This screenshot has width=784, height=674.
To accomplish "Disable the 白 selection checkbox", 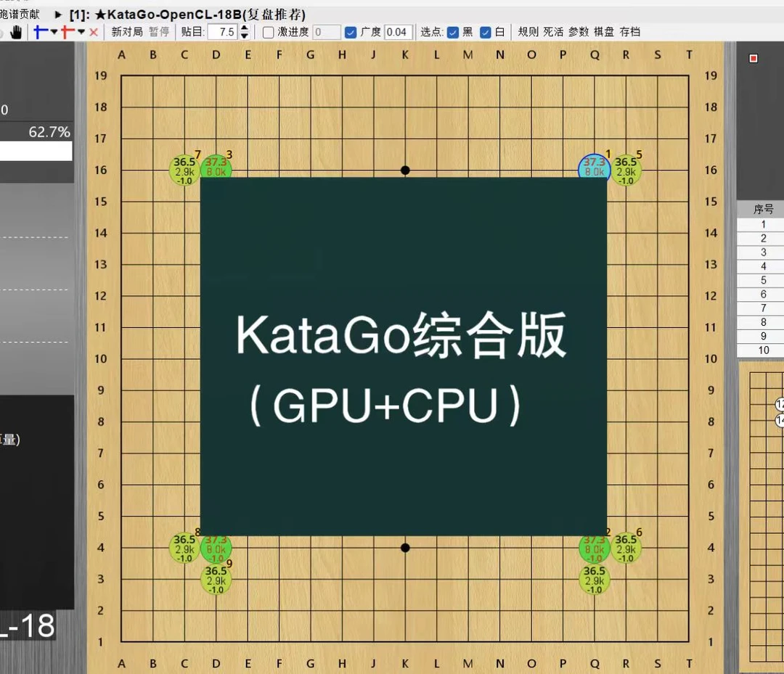I will coord(485,31).
